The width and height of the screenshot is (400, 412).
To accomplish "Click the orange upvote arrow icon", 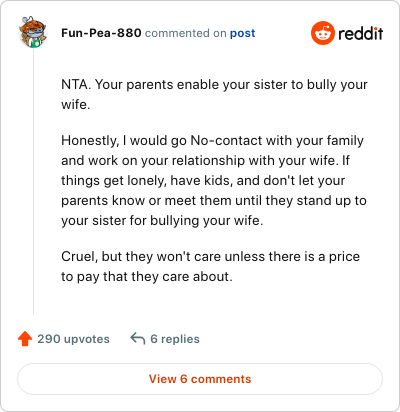I will tap(25, 339).
